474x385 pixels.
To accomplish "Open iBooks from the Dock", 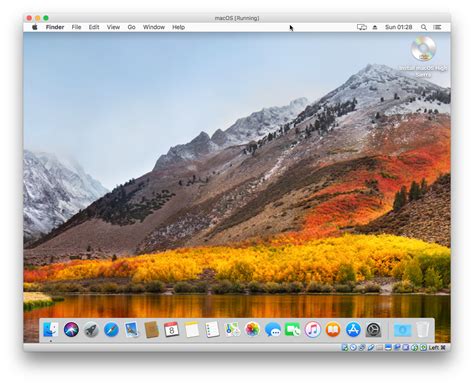I will (x=333, y=330).
